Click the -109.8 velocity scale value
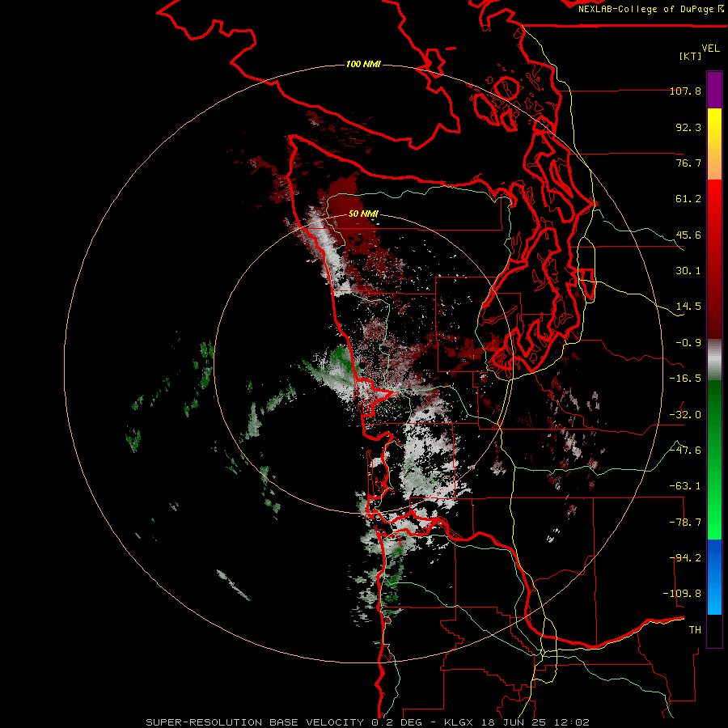 682,594
